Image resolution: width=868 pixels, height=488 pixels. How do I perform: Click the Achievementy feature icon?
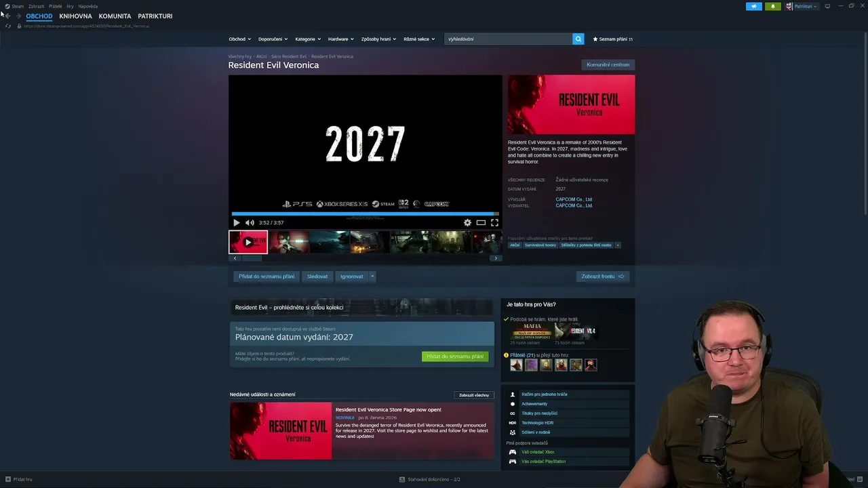coord(513,404)
